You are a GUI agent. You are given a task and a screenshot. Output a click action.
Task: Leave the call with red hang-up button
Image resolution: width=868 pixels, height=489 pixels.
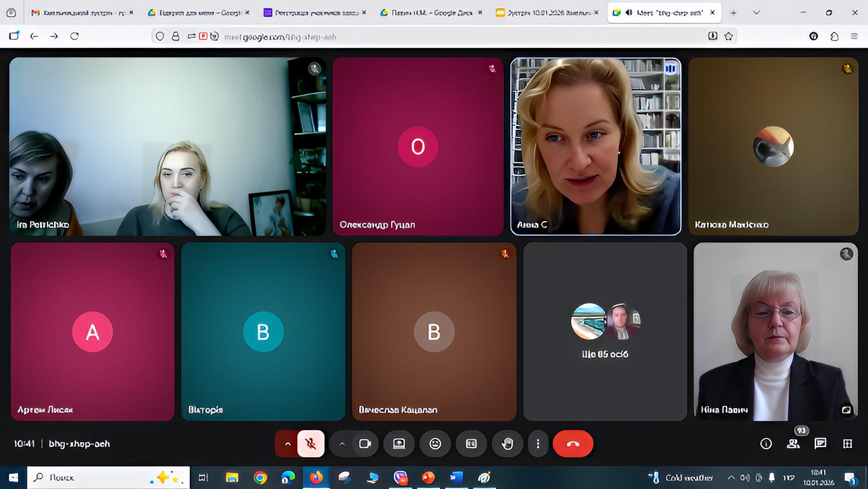click(573, 444)
